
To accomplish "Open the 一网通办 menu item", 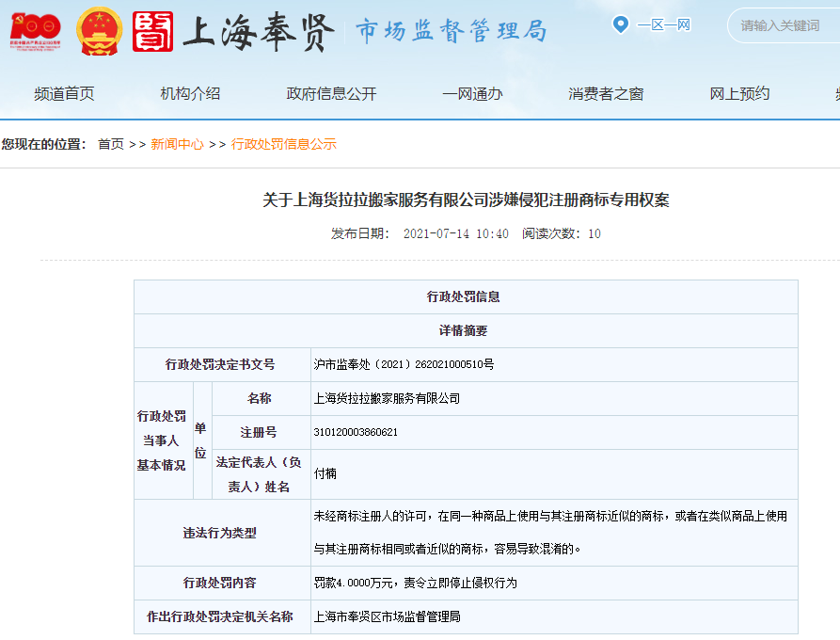I will [472, 94].
